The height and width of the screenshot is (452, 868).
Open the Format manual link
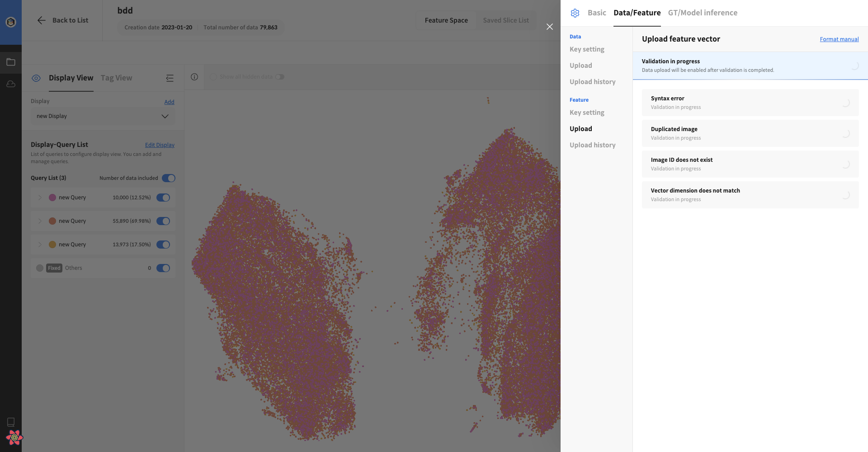[x=839, y=39]
